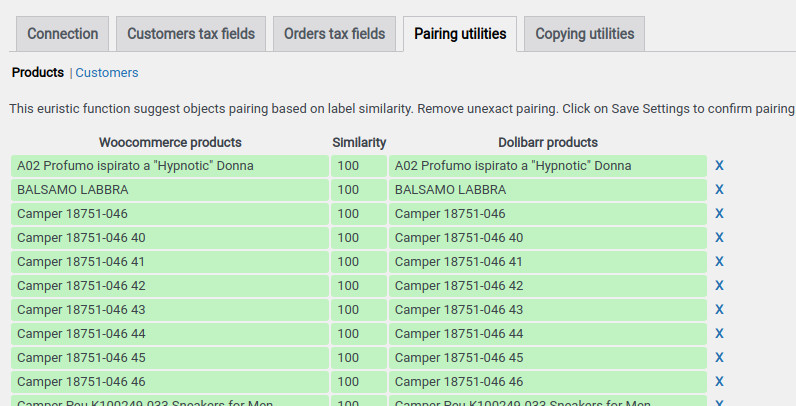Open the Customers pairing sub-section link
This screenshot has height=406, width=796.
point(107,73)
